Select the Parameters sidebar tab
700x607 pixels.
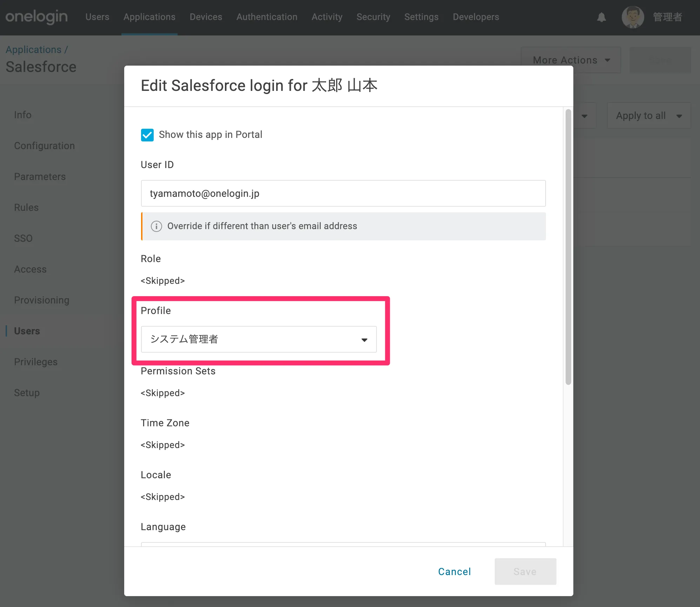(40, 176)
